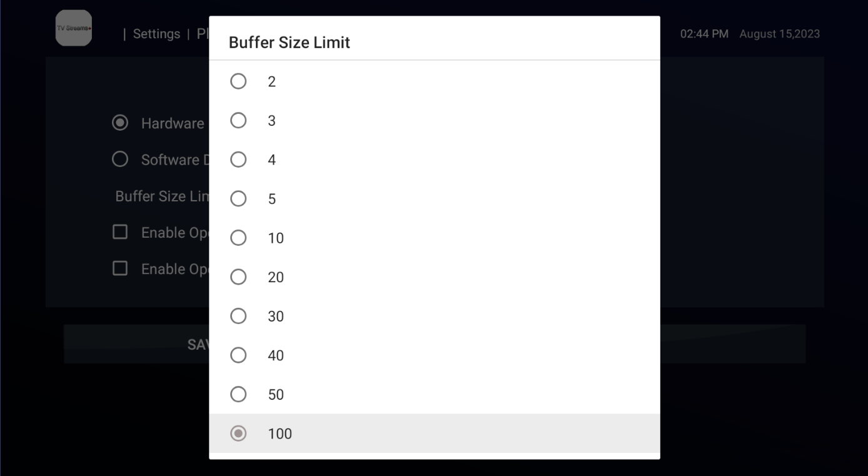Image resolution: width=868 pixels, height=476 pixels.
Task: Switch to Software decoder radio option
Action: coord(120,160)
